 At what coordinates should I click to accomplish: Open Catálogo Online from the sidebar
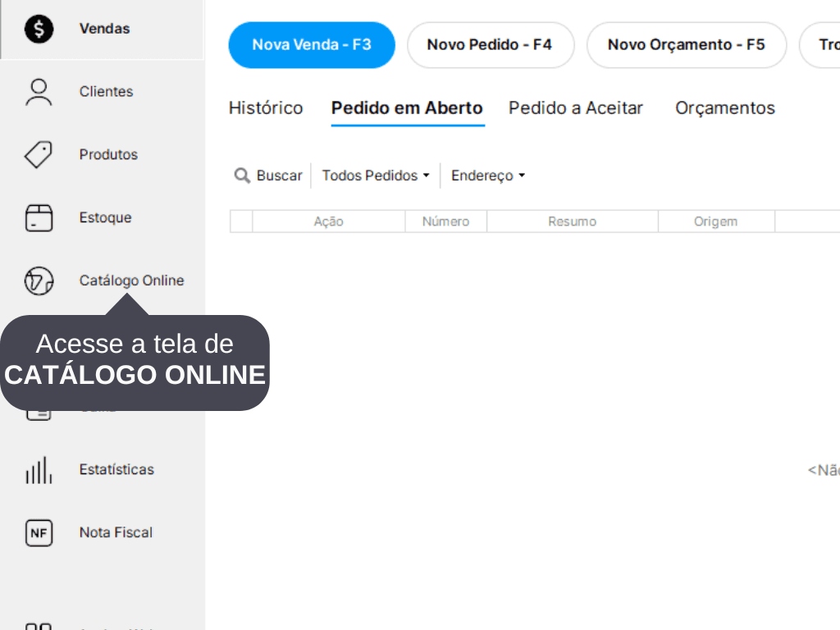(131, 281)
